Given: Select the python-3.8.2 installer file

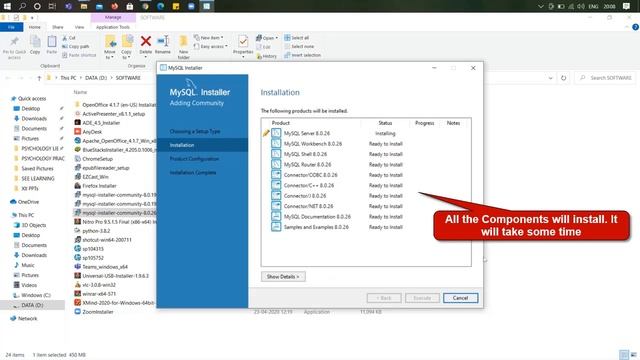Looking at the screenshot, I should [96, 231].
